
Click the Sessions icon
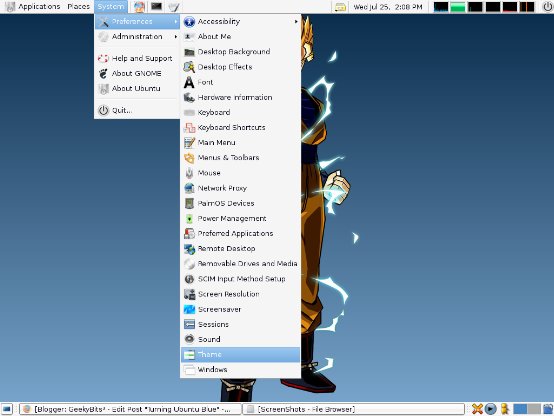[x=189, y=324]
